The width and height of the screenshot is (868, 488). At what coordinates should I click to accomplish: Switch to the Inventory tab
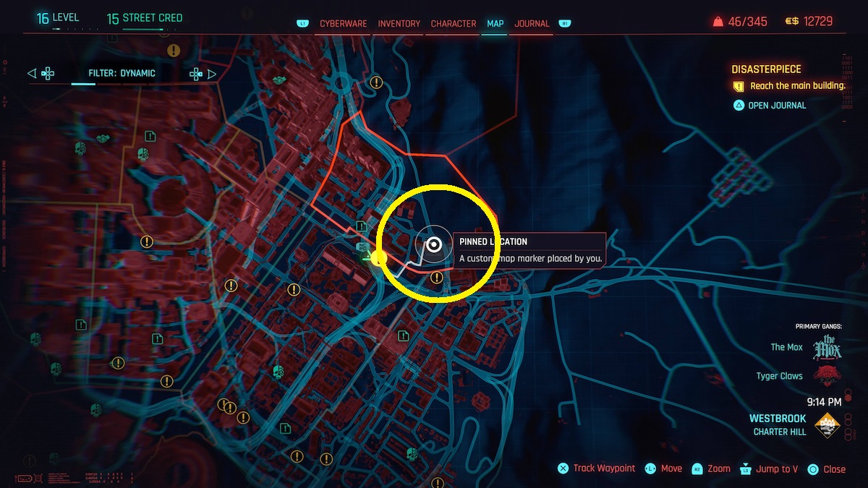tap(399, 23)
